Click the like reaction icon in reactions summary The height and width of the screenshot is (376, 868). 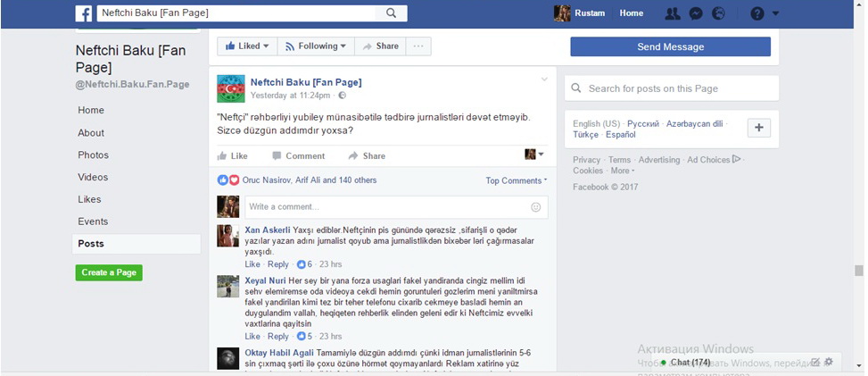(x=222, y=180)
